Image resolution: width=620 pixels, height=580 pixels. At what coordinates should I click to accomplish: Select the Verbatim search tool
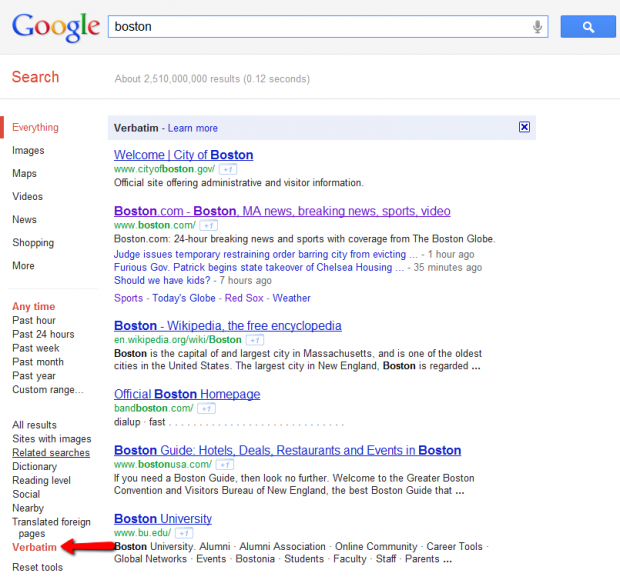(34, 547)
